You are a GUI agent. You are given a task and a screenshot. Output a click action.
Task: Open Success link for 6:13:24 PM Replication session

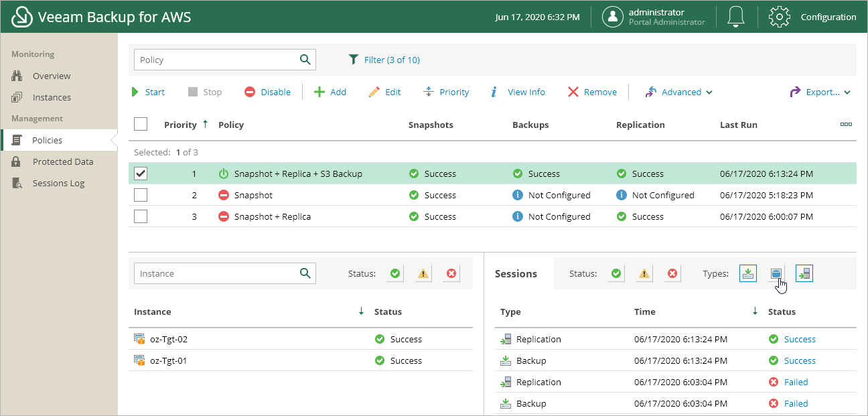(x=800, y=340)
